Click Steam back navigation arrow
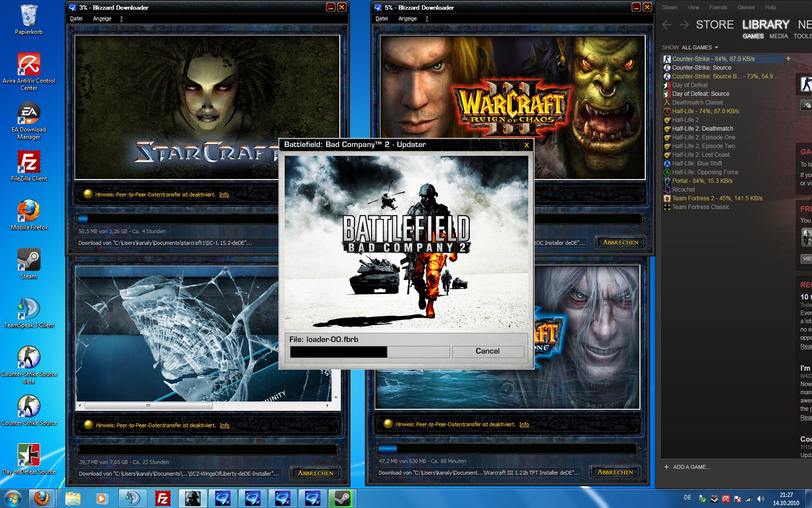Screen dimensions: 812x508 point(667,25)
